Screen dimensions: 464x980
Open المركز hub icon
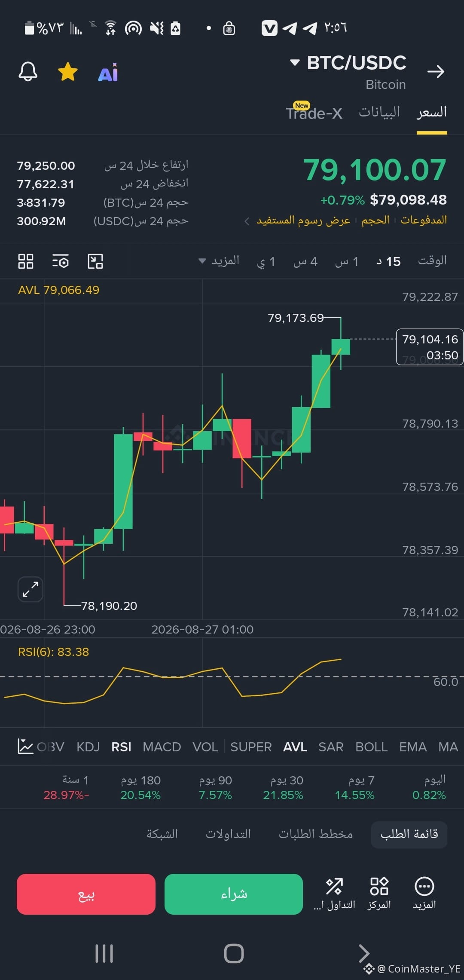pyautogui.click(x=379, y=894)
